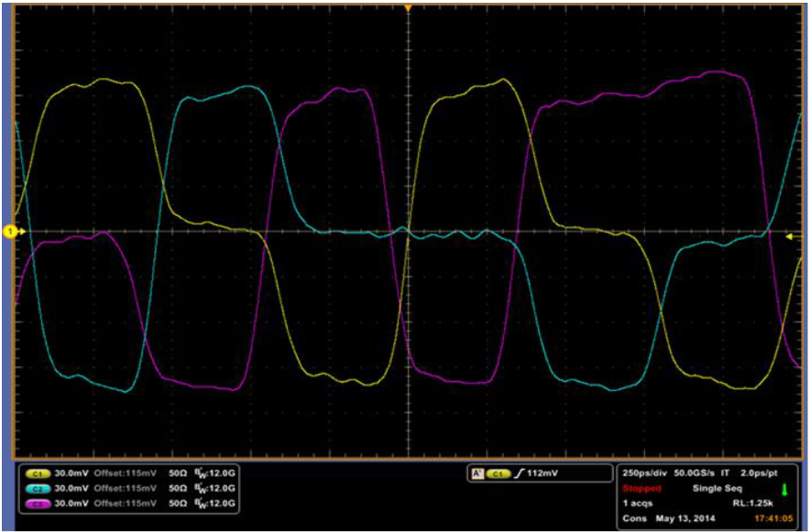Image resolution: width=811 pixels, height=532 pixels.
Task: Click the trigger A icon in trigger readout
Action: [x=477, y=474]
